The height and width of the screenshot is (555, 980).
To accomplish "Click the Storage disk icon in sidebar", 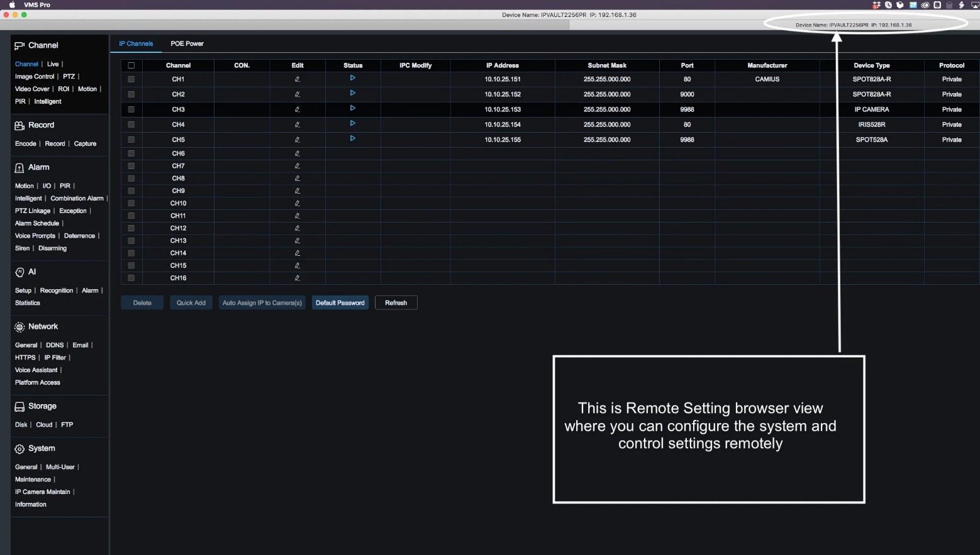I will tap(19, 407).
